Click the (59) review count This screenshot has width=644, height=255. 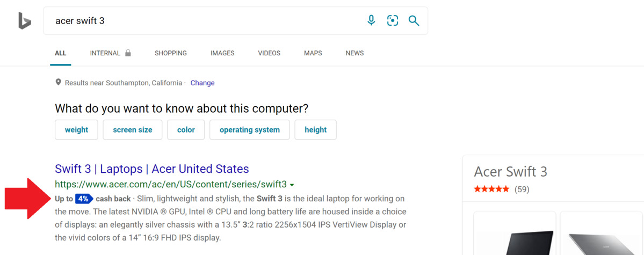(522, 190)
